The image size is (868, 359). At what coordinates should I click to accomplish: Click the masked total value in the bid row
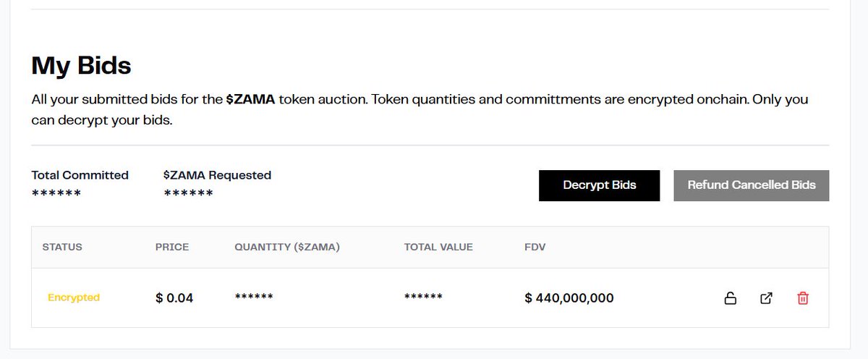point(423,297)
